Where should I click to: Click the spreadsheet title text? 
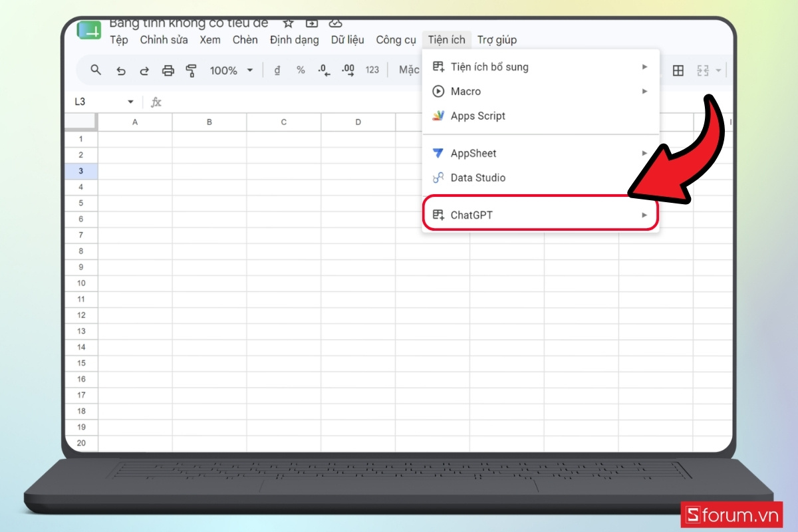pos(189,23)
